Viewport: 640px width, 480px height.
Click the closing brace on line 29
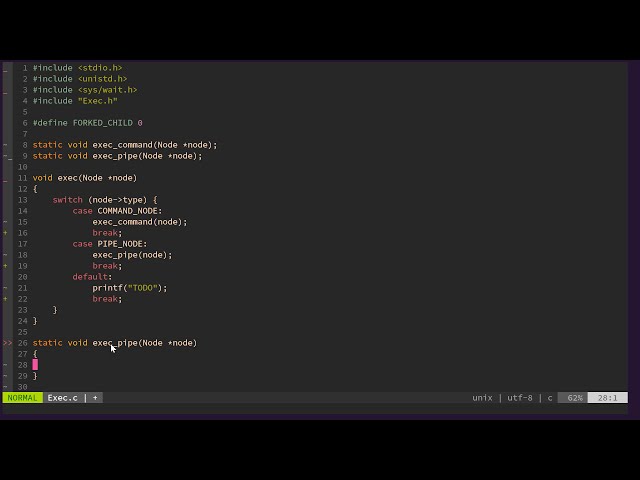point(35,376)
